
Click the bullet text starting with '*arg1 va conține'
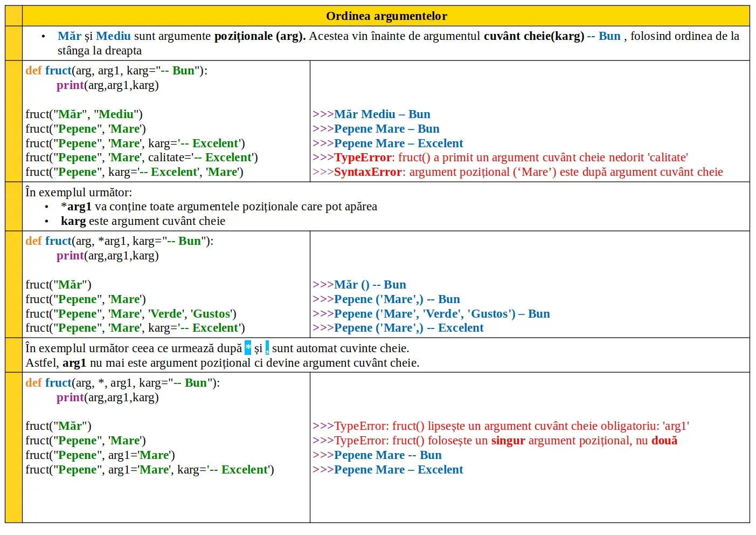click(219, 207)
